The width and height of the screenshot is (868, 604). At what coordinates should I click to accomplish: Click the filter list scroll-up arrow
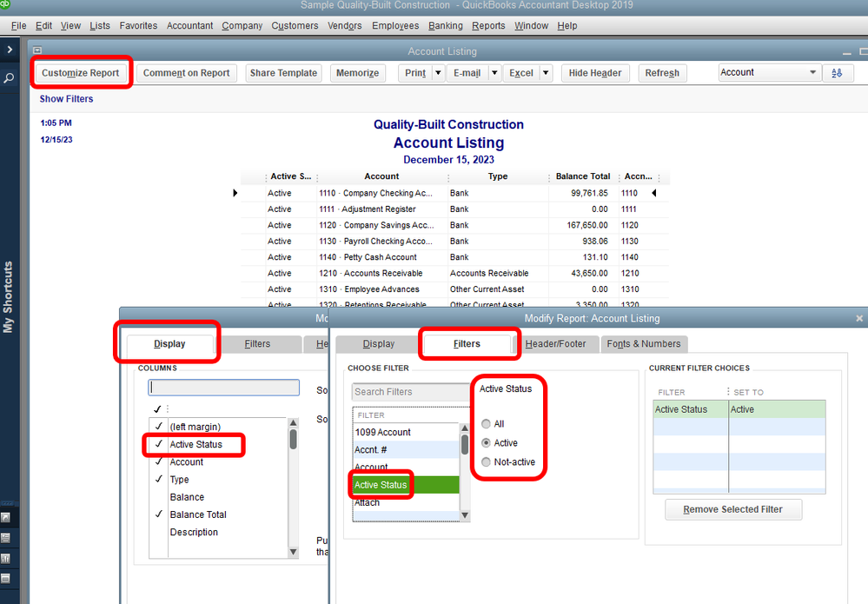tap(465, 428)
